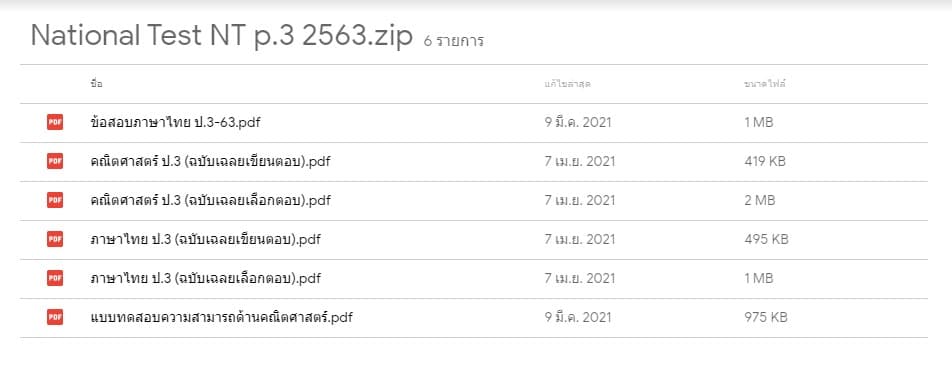Viewport: 952px width, 380px height.
Task: Click PDF icon of แบบทดสอบความสามารถด้านคณิตศาสตร์ file
Action: (55, 317)
